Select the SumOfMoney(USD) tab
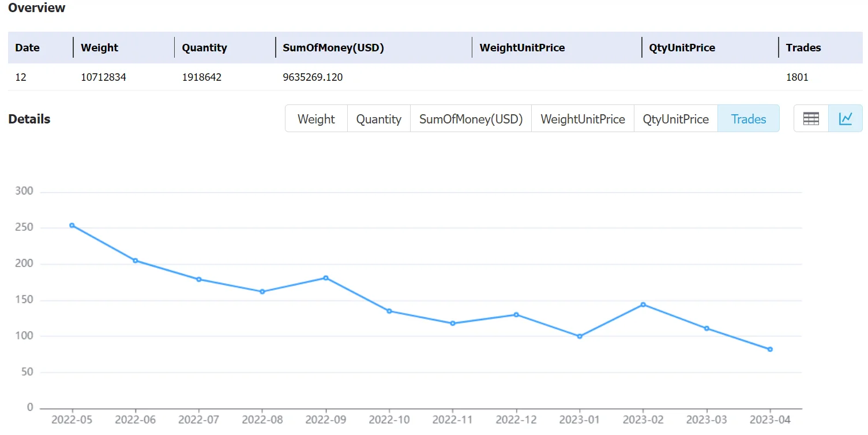The image size is (868, 435). click(x=471, y=119)
